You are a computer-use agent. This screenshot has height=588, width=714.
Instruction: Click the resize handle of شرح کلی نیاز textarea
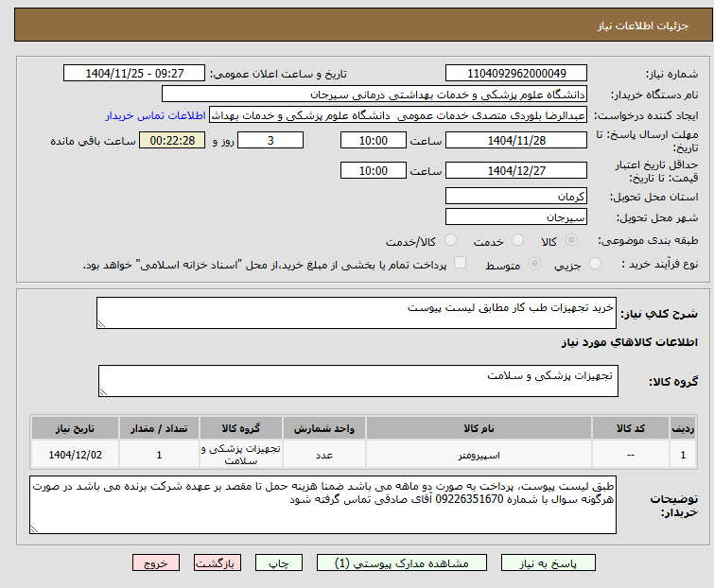pos(101,324)
